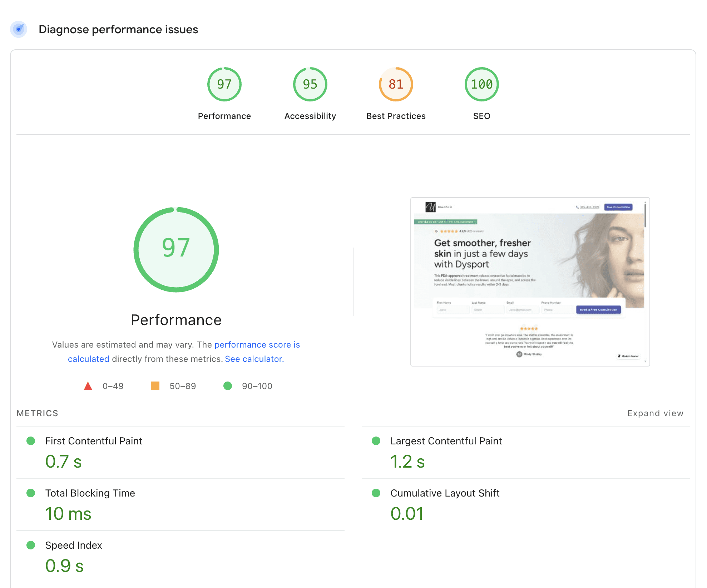Select the SEO score gauge 100
707x588 pixels.
click(481, 84)
